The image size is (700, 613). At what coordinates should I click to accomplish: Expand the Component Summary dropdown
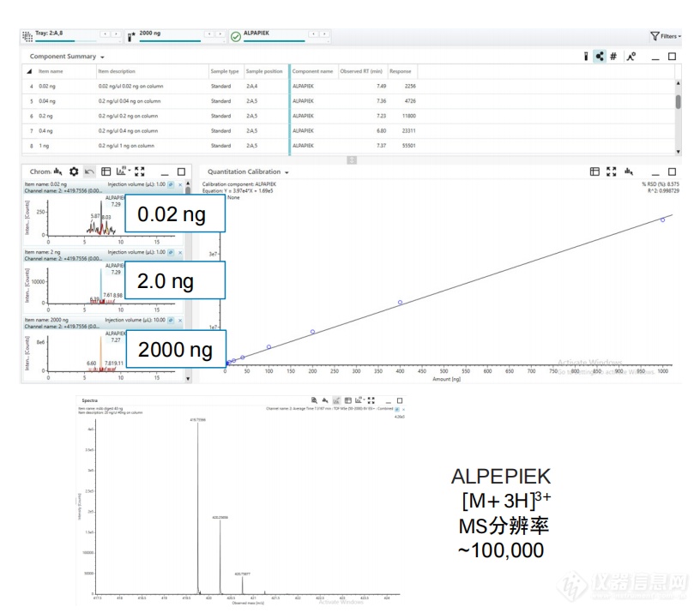pyautogui.click(x=102, y=57)
